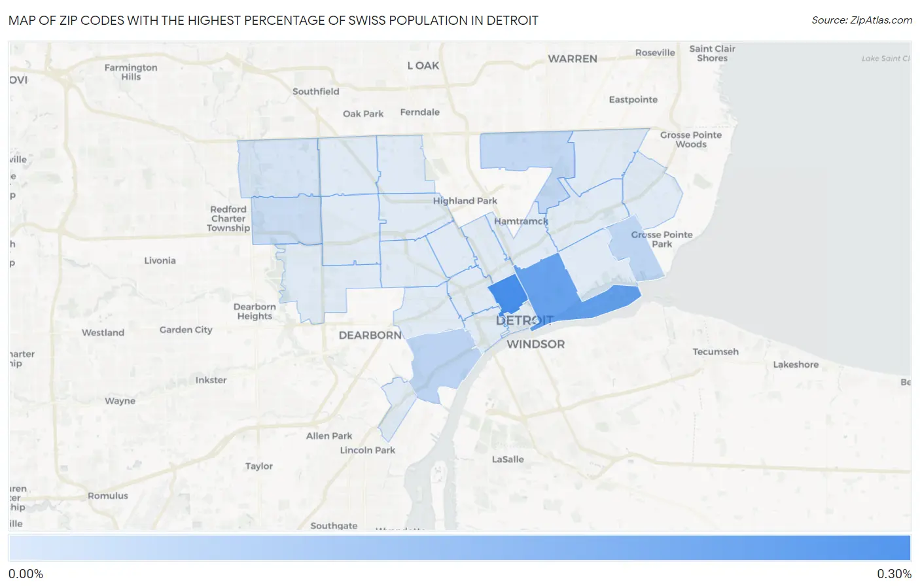Click the Garden City label

[x=186, y=330]
